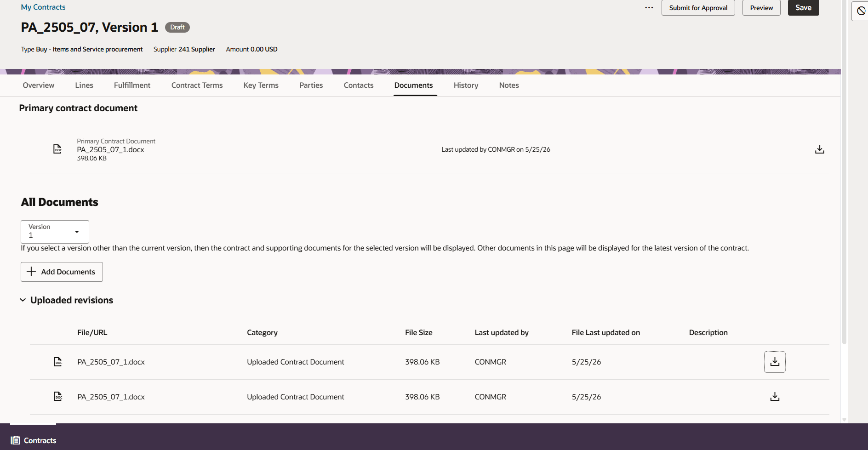
Task: Switch to the Lines tab
Action: coord(84,85)
